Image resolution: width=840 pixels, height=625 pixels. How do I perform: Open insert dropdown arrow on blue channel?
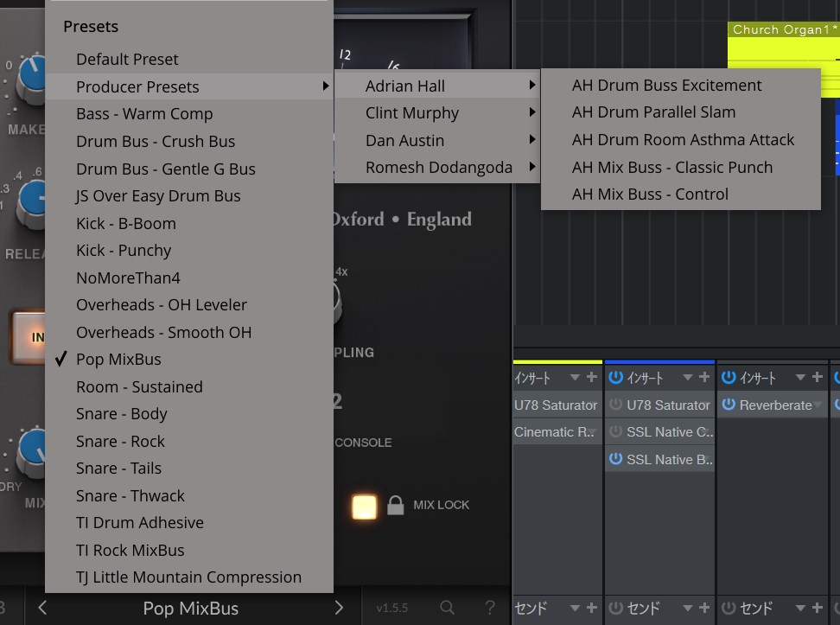tap(688, 378)
